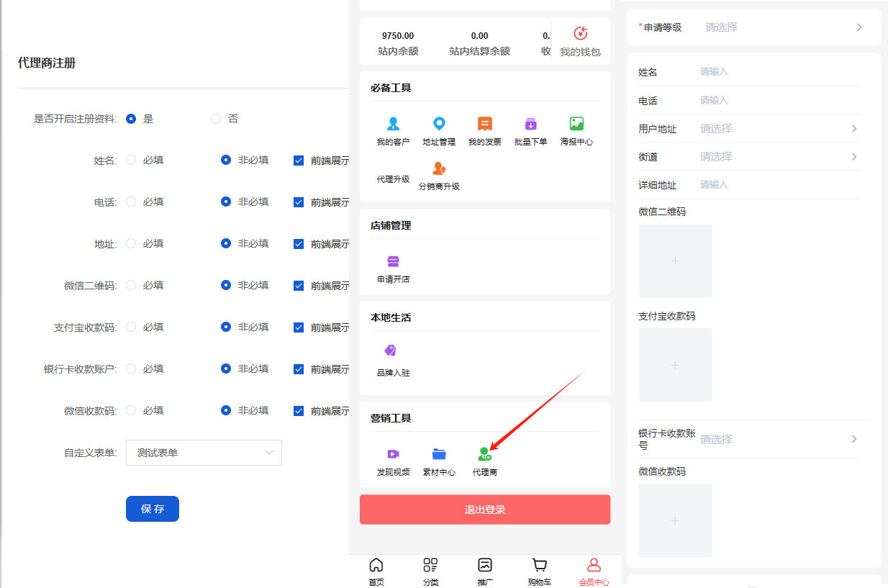Screen dimensions: 888x588
Task: Open 批量下单 bulk order icon
Action: point(530,125)
